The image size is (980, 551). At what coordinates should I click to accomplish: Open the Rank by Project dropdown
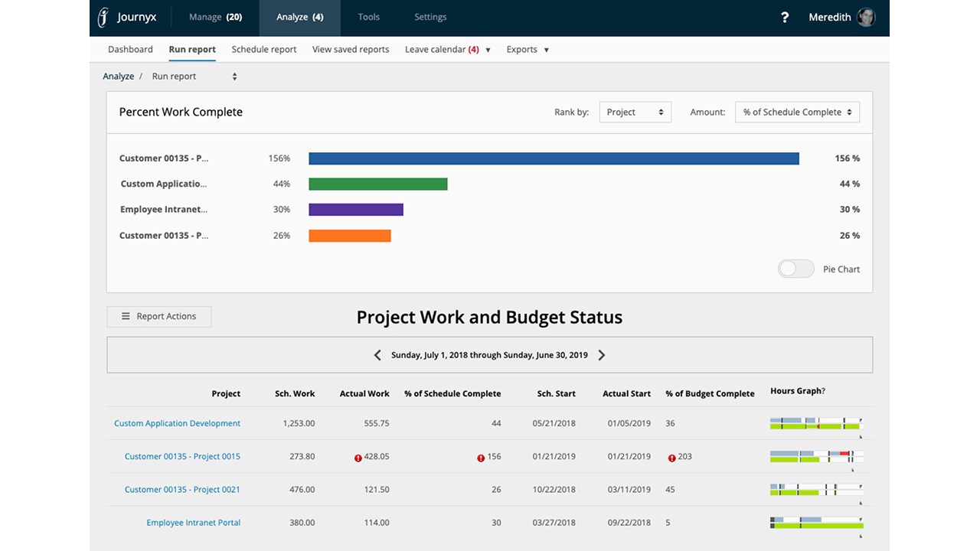coord(635,112)
